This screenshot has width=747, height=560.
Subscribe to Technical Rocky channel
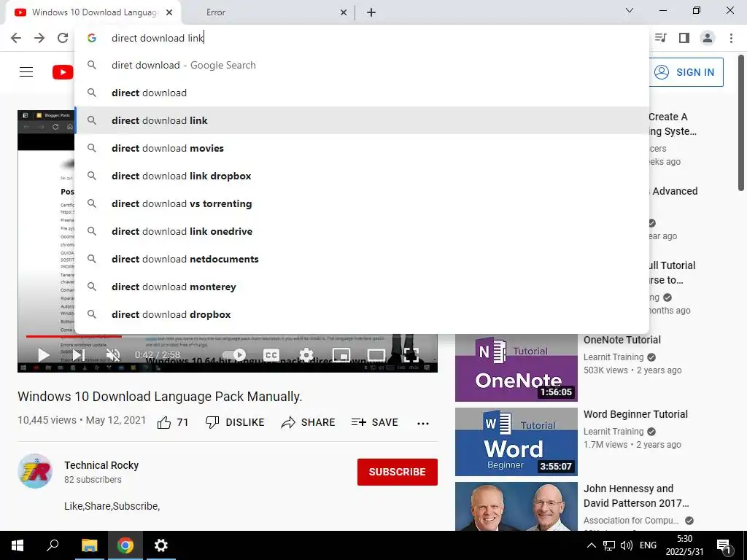click(398, 472)
